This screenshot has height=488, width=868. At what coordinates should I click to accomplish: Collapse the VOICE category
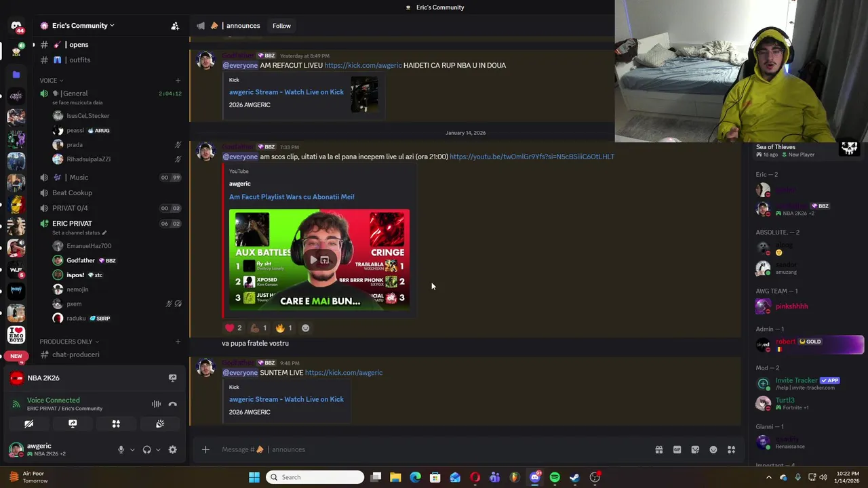point(51,81)
